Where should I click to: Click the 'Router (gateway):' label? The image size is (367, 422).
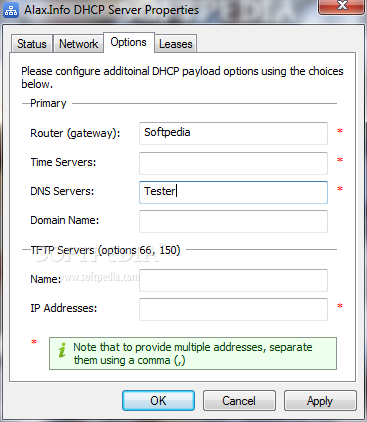[x=75, y=133]
